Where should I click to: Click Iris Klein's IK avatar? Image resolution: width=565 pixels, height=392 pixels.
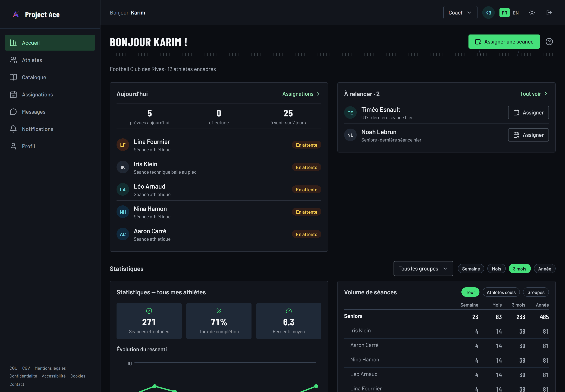click(123, 167)
